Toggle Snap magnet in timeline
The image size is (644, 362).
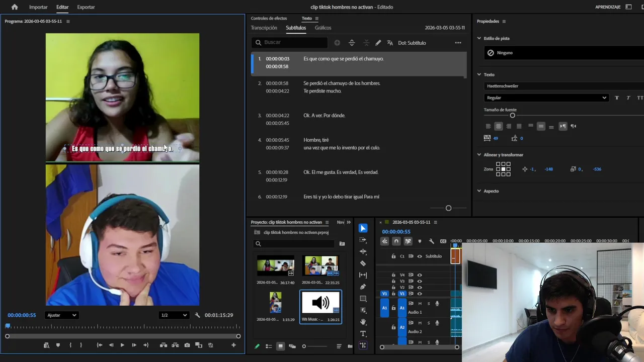(x=396, y=241)
